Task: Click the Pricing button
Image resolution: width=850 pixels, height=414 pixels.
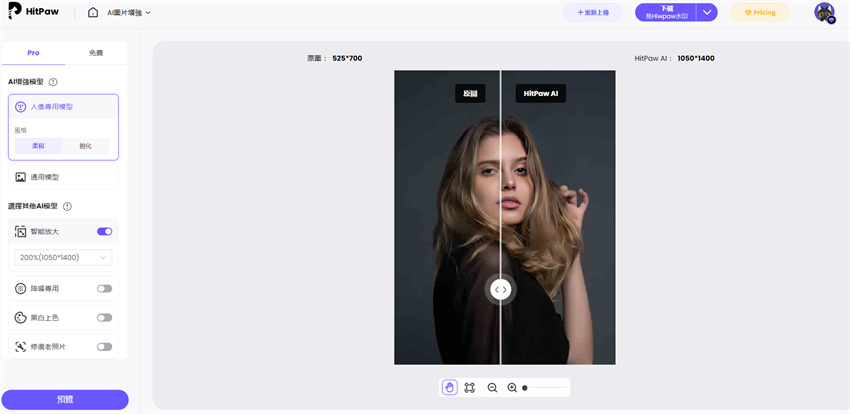Action: (759, 13)
